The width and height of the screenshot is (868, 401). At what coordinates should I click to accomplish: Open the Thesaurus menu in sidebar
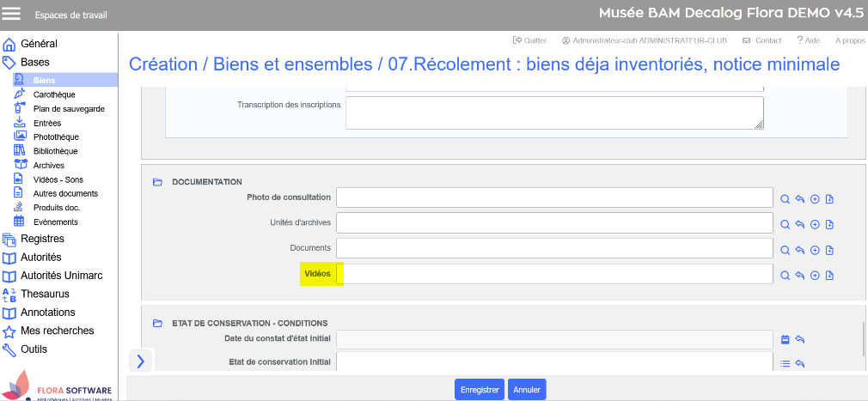point(45,294)
